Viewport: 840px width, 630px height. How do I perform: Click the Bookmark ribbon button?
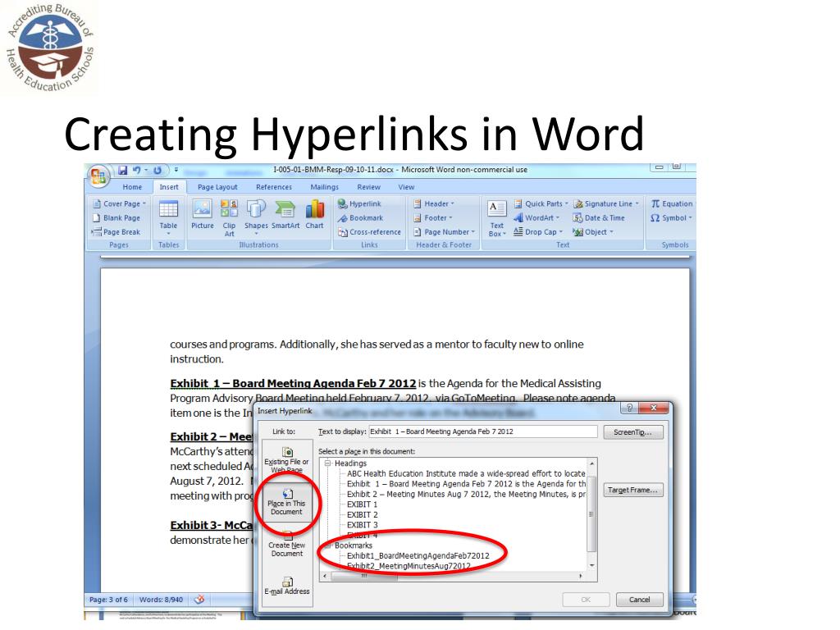pyautogui.click(x=361, y=218)
